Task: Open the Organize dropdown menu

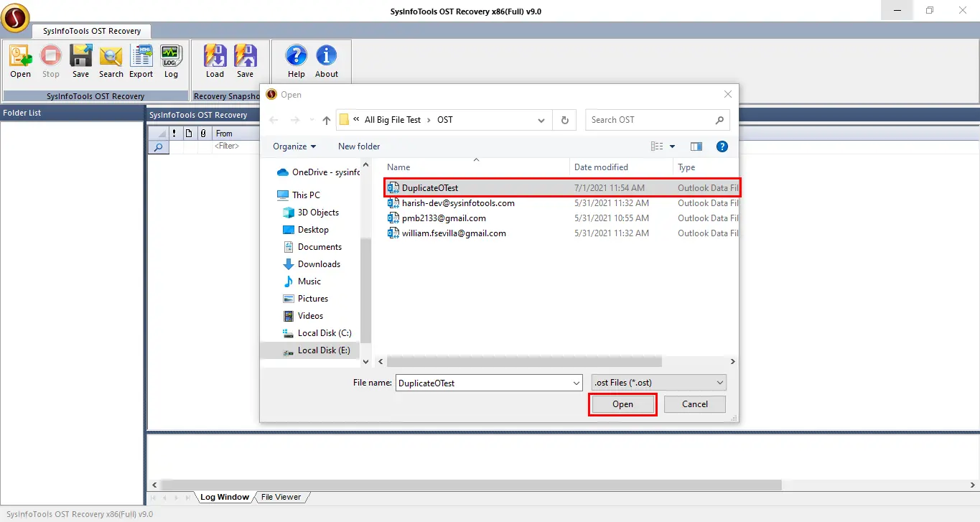Action: (294, 146)
